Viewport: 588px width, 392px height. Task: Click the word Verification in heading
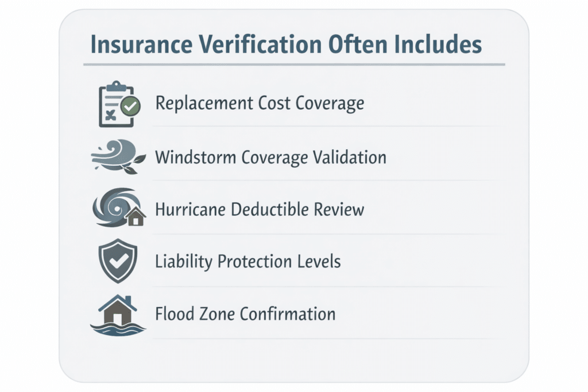point(260,44)
